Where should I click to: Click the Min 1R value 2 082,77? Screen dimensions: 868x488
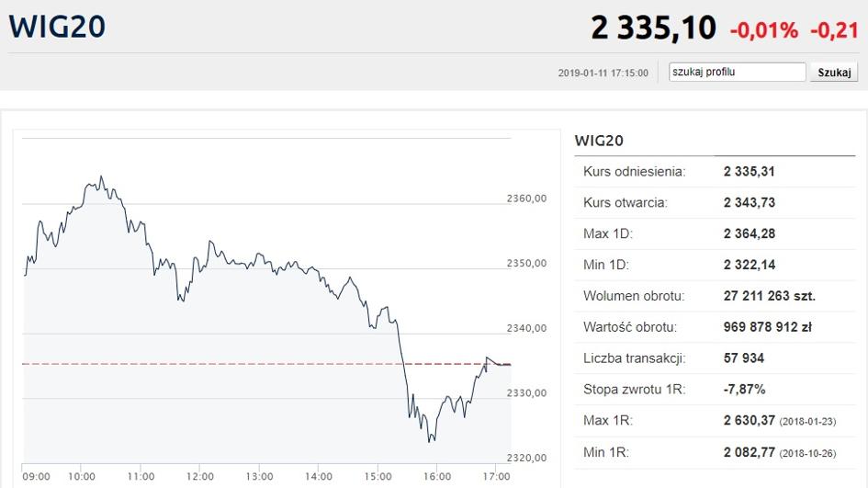click(x=750, y=452)
